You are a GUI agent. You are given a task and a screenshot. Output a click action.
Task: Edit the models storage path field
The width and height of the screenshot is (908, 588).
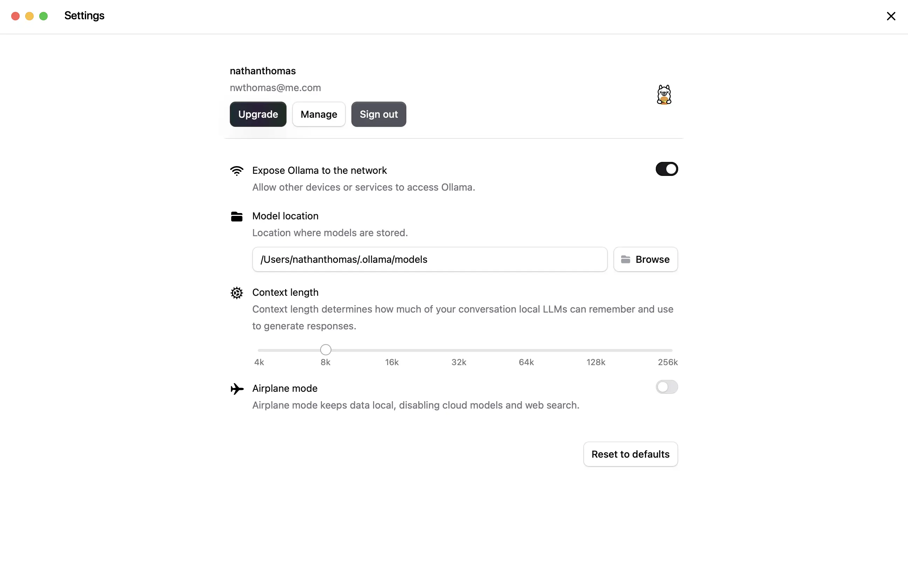pos(429,259)
